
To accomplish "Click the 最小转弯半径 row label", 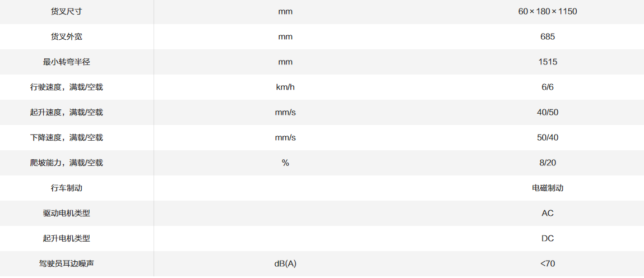I will (66, 62).
